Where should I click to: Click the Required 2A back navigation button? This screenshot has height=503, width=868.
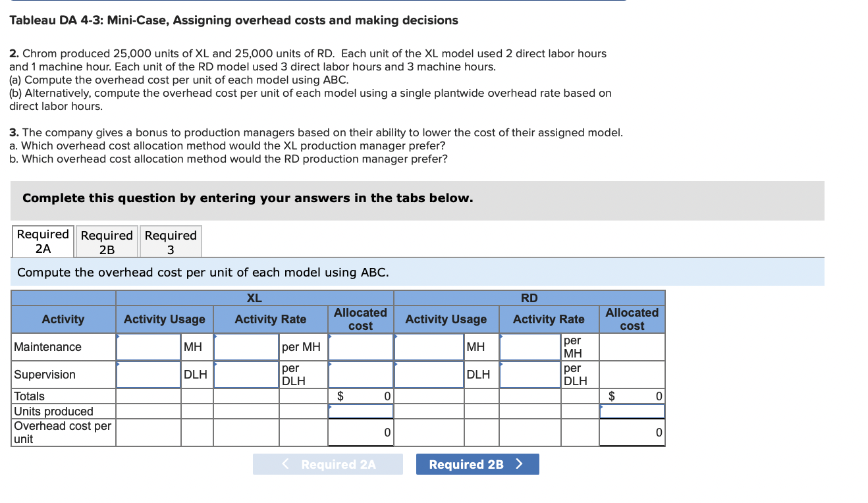tap(328, 464)
